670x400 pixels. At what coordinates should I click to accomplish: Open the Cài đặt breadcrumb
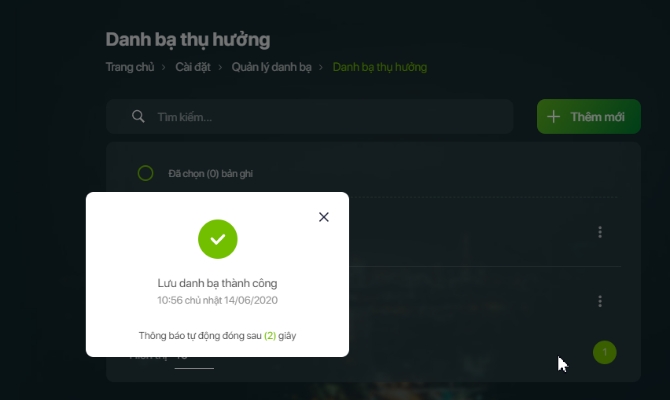(193, 67)
